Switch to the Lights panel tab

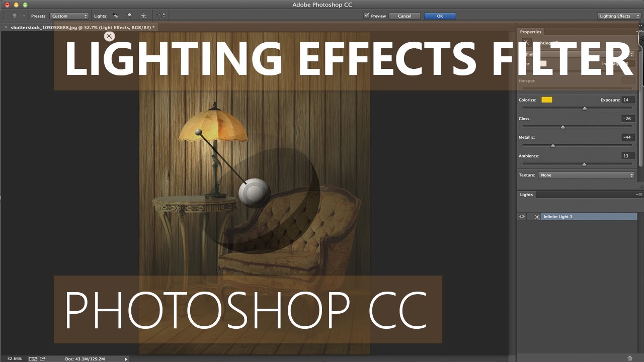(526, 195)
